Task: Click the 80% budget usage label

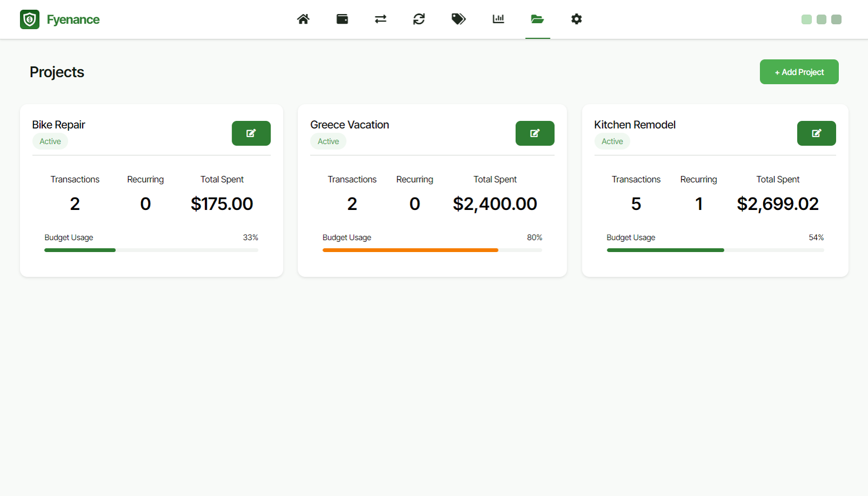Action: tap(534, 237)
